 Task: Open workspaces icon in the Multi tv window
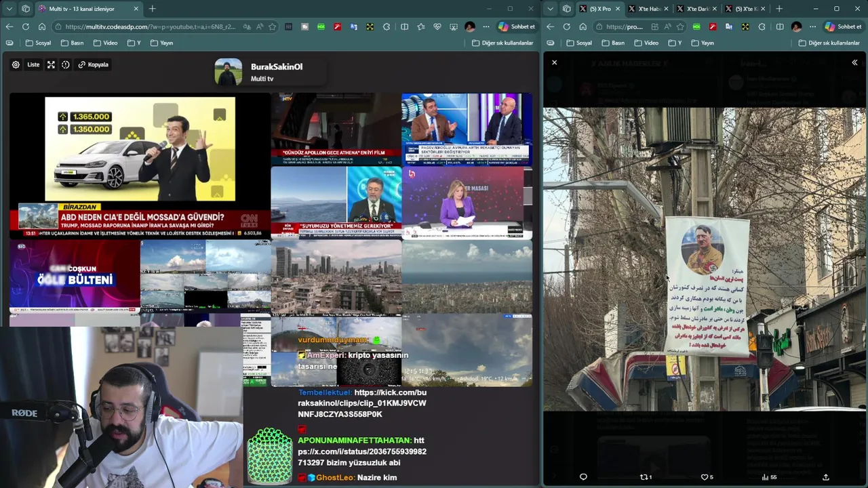pyautogui.click(x=26, y=9)
